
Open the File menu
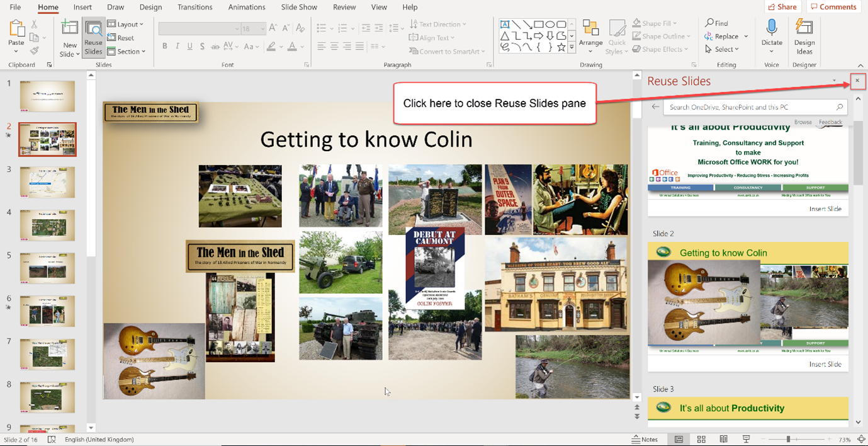(15, 7)
